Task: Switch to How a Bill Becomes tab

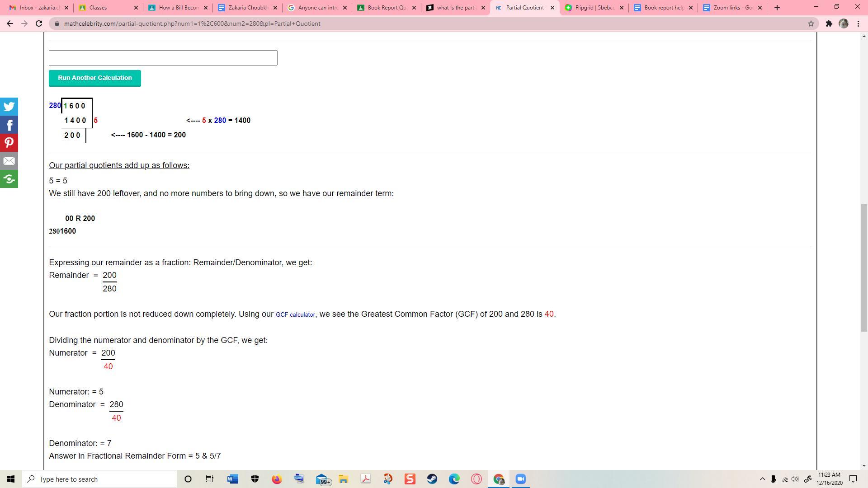Action: tap(178, 8)
